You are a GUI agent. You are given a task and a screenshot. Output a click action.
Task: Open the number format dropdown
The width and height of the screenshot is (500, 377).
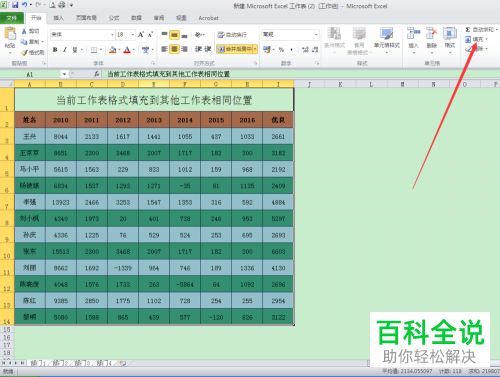click(x=316, y=34)
